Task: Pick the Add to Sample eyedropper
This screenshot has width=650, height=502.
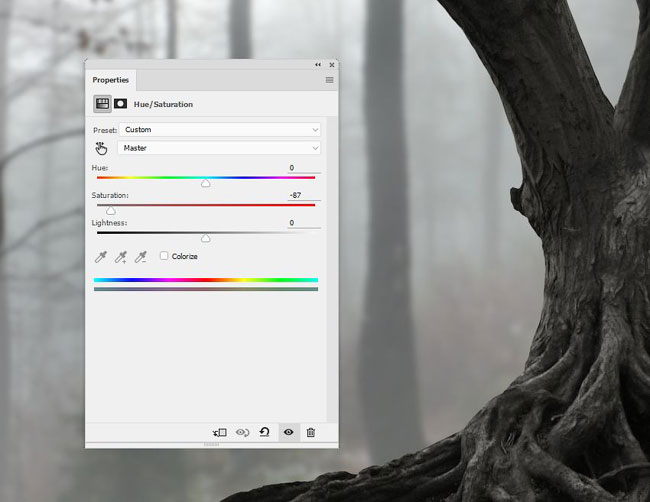Action: click(121, 257)
